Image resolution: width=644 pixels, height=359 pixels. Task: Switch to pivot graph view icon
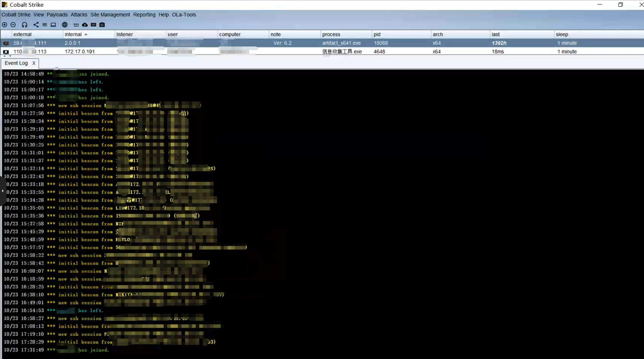[x=36, y=25]
